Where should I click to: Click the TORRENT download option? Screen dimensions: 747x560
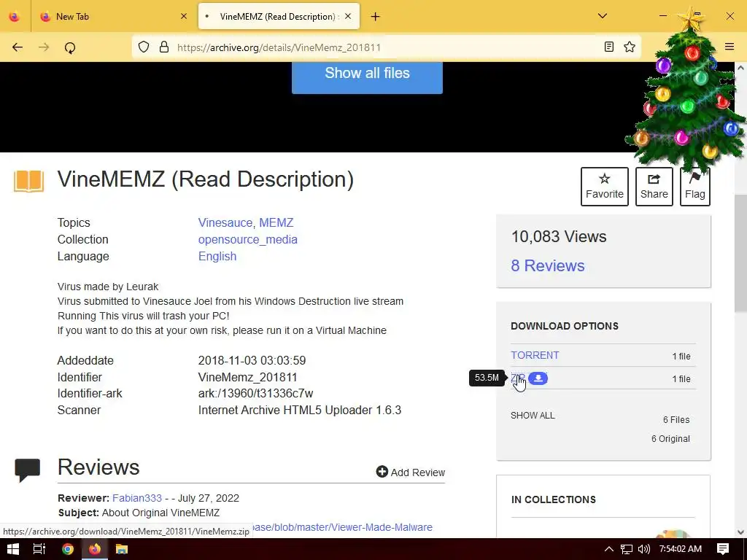tap(535, 355)
